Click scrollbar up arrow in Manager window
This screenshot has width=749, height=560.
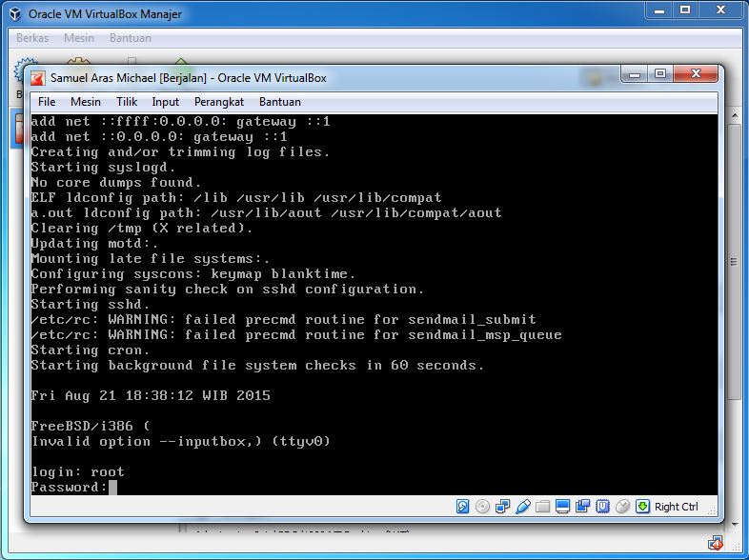pos(734,115)
